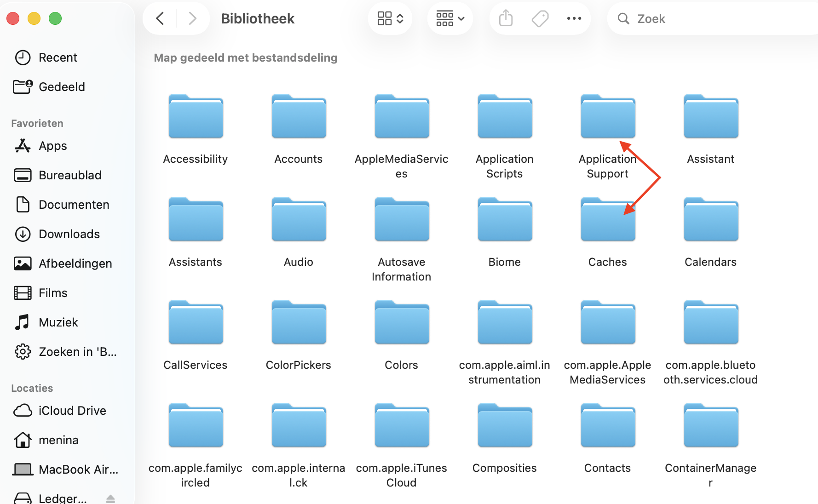This screenshot has height=504, width=818.
Task: Open the more options (…) icon
Action: click(574, 18)
